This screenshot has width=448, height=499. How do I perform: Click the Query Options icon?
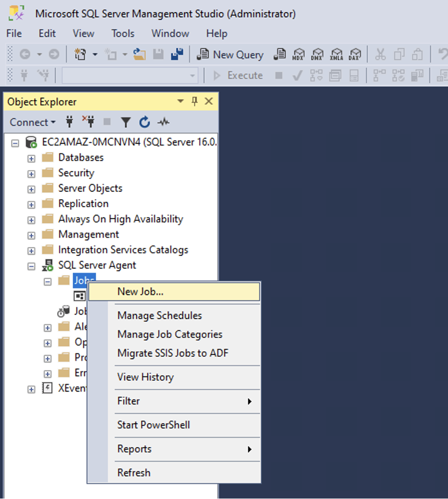(335, 75)
